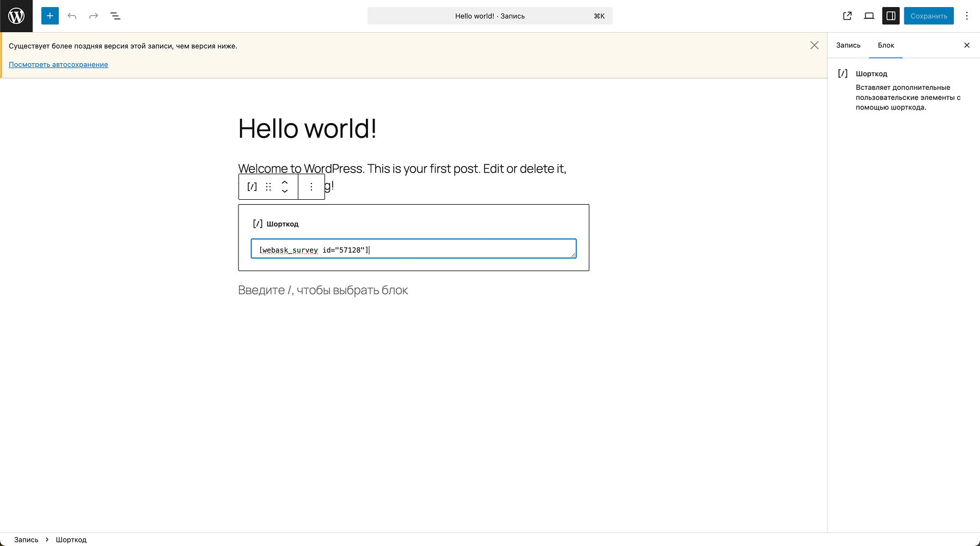
Task: Open the device preview options
Action: 869,16
